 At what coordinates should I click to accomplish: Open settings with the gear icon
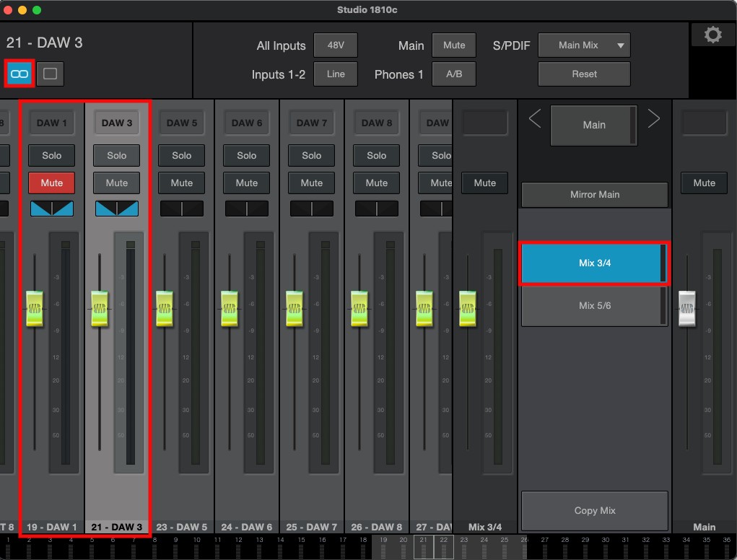713,35
